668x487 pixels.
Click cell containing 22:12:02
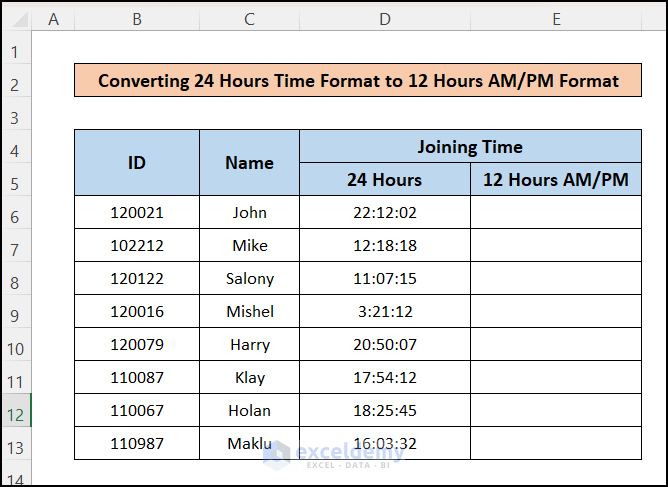pos(385,212)
